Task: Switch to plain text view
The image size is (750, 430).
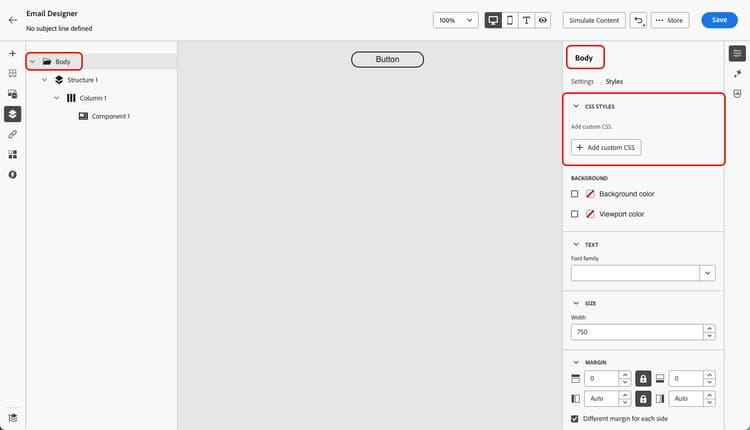Action: (x=526, y=20)
